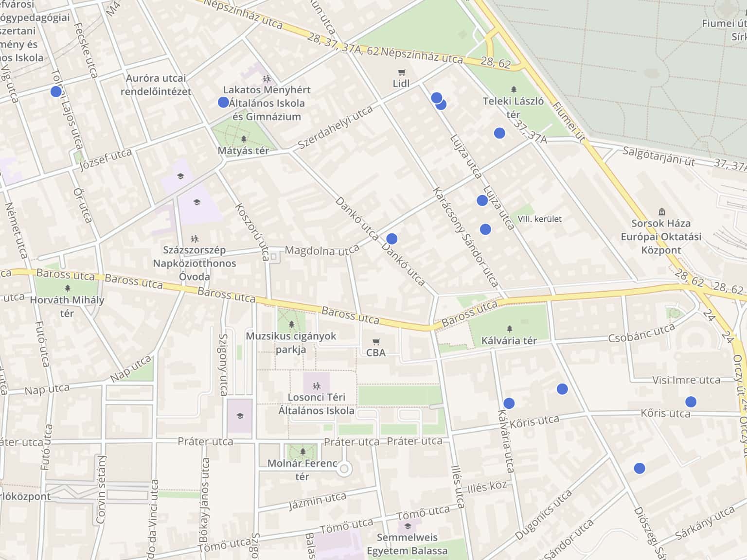Viewport: 747px width, 560px height.
Task: Click the CBA shopping cart icon
Action: pyautogui.click(x=376, y=342)
